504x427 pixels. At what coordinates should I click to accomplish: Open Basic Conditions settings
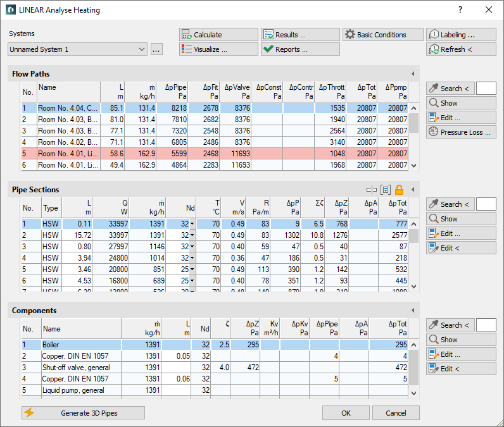click(x=383, y=35)
